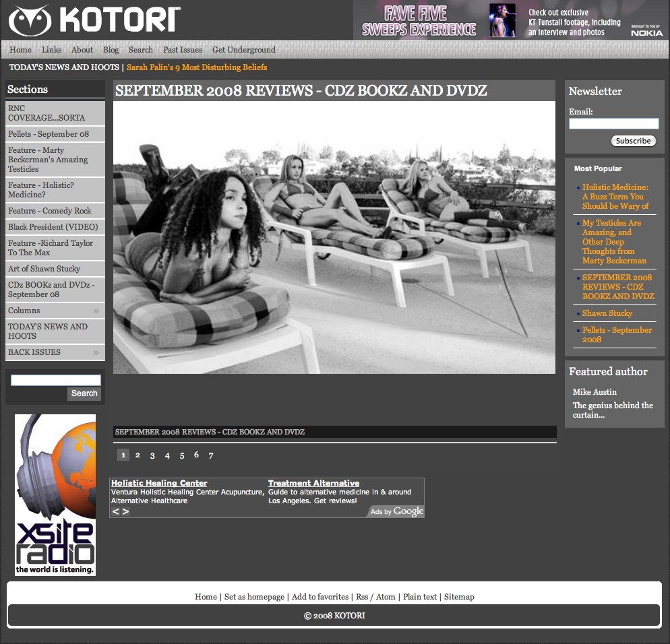Read Sarah Palin's 9 Most Disturbing Beliefs

click(197, 67)
